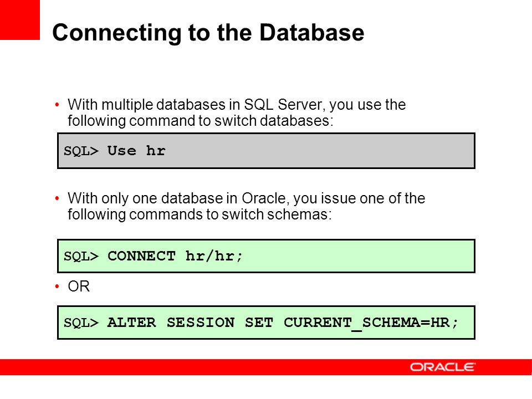Click the Oracle schemas paragraph text
This screenshot has height=399, width=532.
pyautogui.click(x=246, y=206)
